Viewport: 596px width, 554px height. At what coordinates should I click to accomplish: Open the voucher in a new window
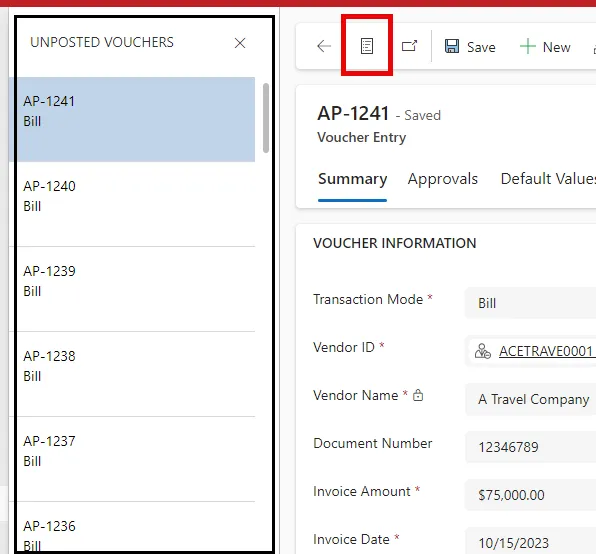pos(409,46)
